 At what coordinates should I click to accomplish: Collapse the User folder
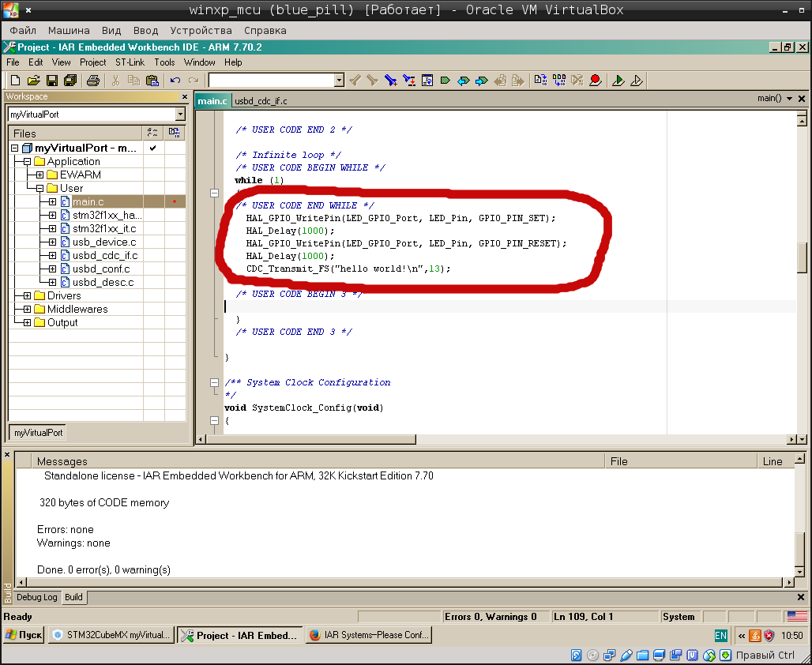point(39,189)
